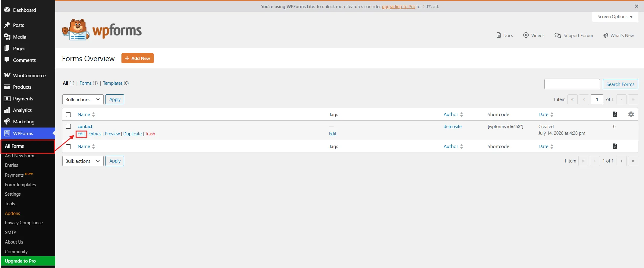This screenshot has height=268, width=644.
Task: Sort by Author in table footer
Action: pyautogui.click(x=453, y=147)
